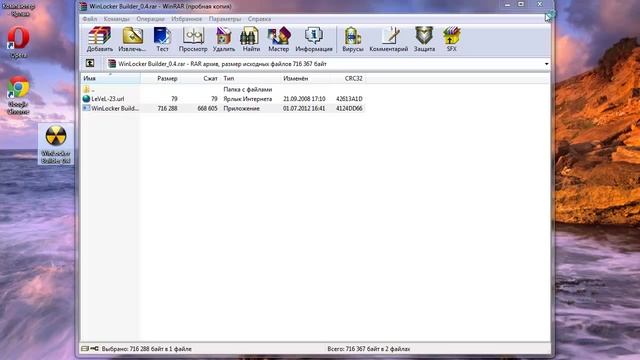Click the Вирусы (Virus scan) icon

click(x=353, y=39)
